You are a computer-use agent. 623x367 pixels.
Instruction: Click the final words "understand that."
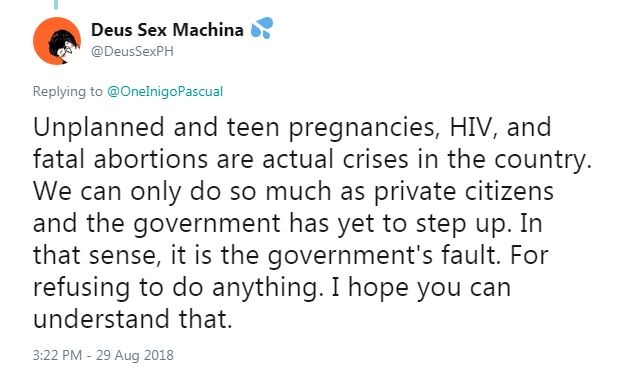click(x=132, y=319)
